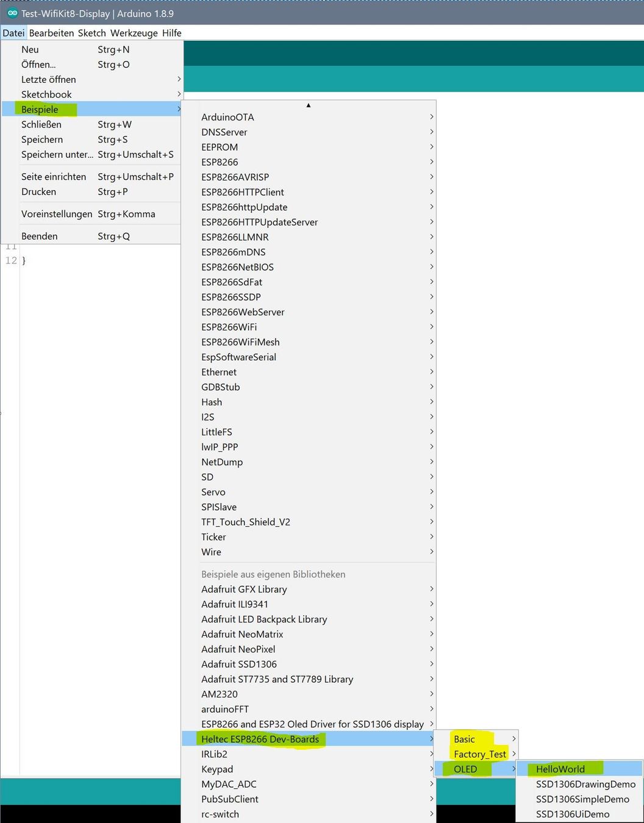
Task: Open Adafruit SSD1306 examples
Action: (309, 664)
